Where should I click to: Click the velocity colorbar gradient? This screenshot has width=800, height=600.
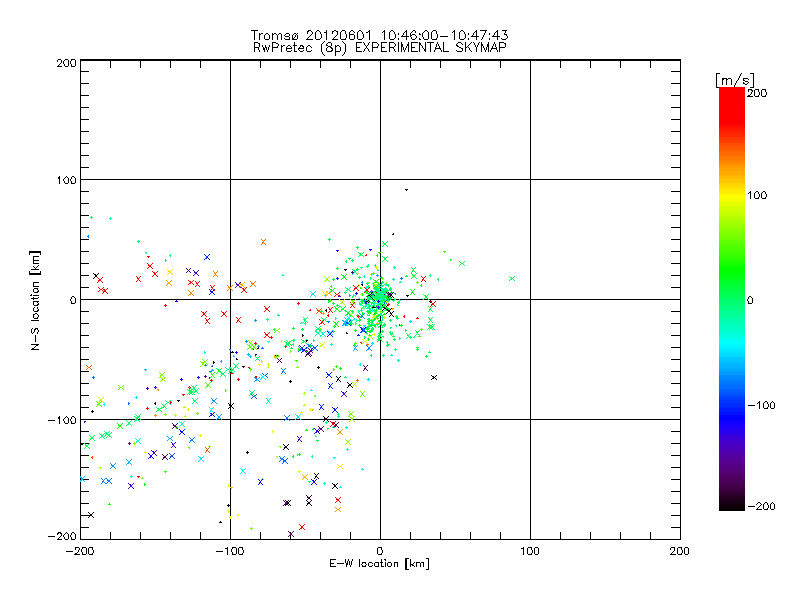732,299
